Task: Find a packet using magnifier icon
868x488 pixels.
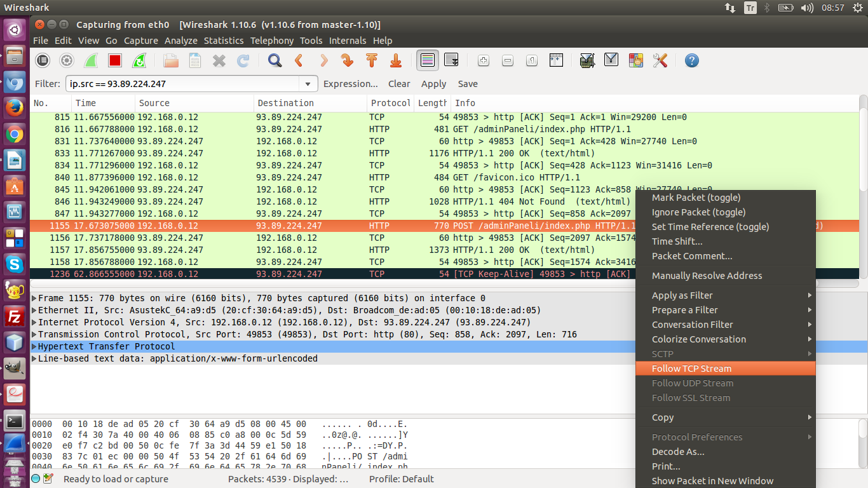Action: (275, 61)
